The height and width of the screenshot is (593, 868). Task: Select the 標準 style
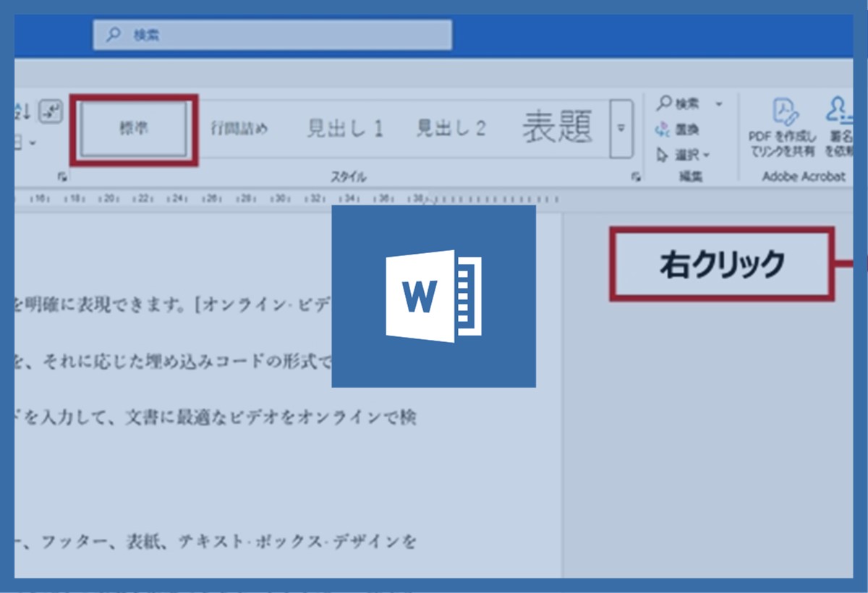134,129
